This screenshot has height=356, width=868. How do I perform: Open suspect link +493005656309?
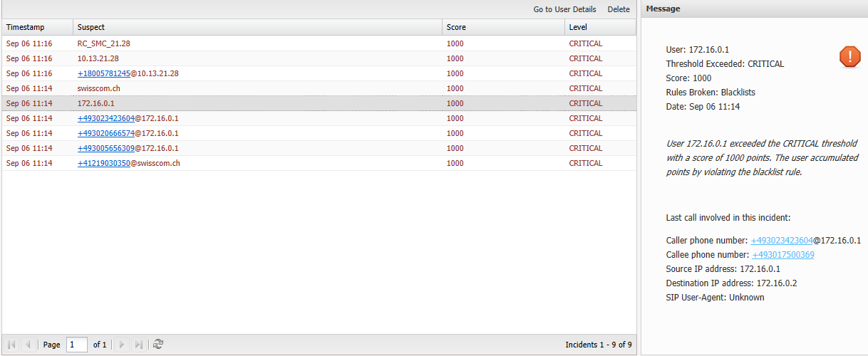[x=106, y=148]
